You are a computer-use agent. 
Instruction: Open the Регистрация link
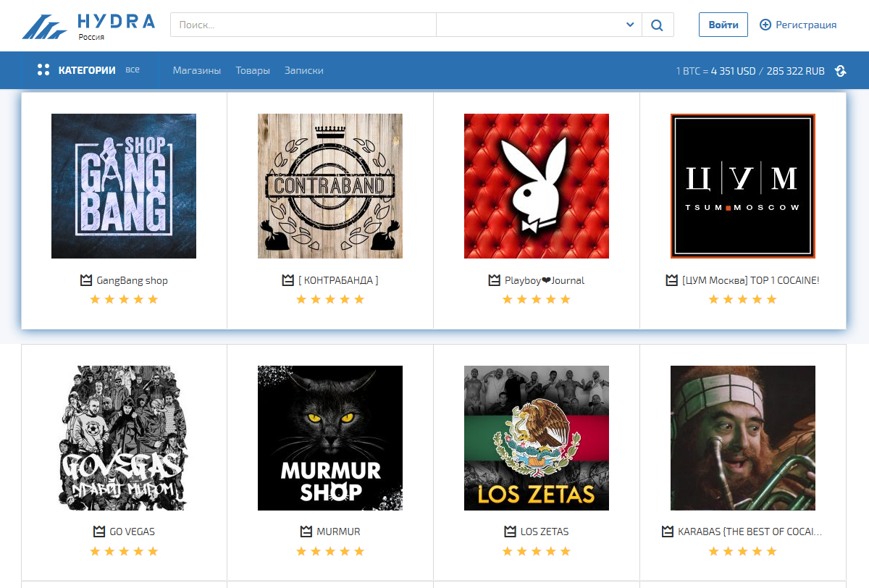pos(806,25)
